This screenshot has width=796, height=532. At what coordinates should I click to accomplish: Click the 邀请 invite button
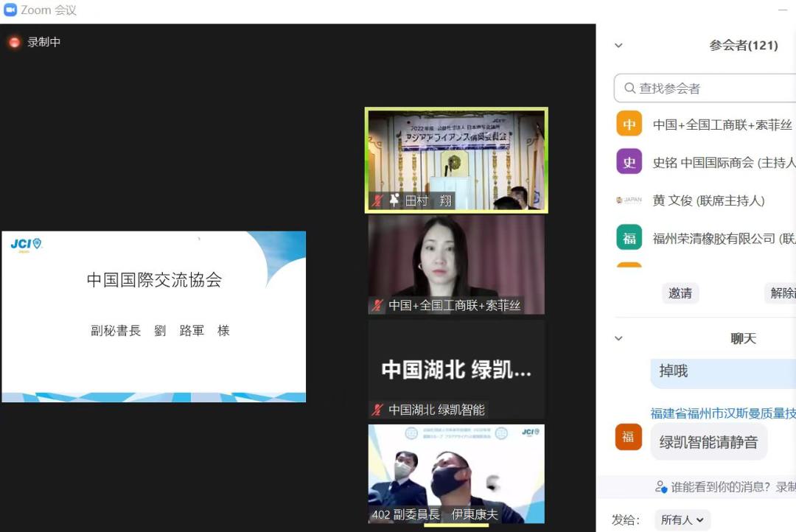click(x=680, y=293)
